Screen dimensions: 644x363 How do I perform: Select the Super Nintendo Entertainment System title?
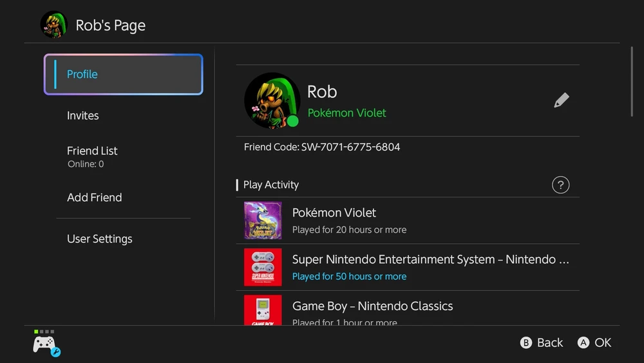tap(430, 259)
